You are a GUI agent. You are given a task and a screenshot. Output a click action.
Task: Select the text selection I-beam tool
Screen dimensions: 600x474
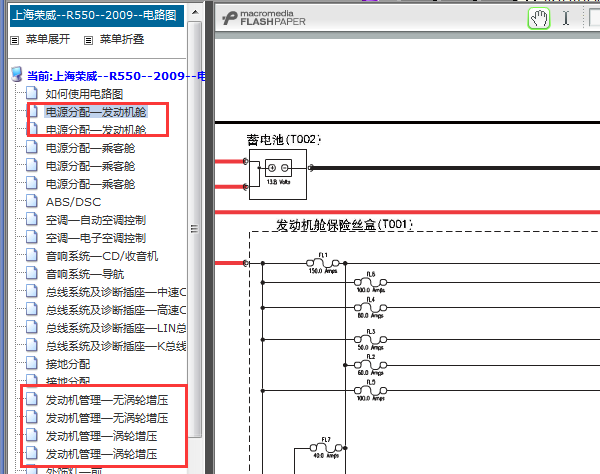[566, 18]
